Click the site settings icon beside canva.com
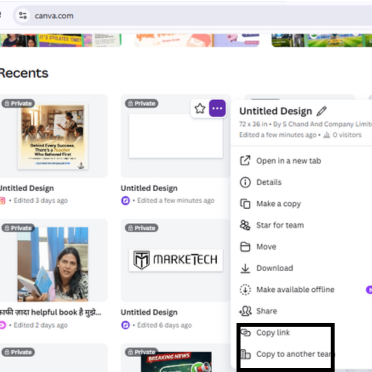 [23, 15]
